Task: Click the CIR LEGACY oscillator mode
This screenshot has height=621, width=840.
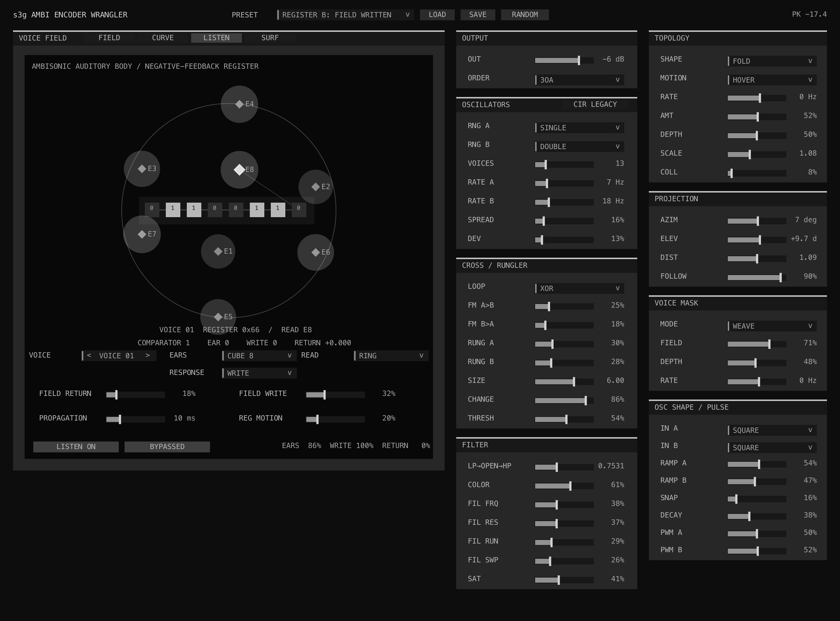Action: pos(595,104)
